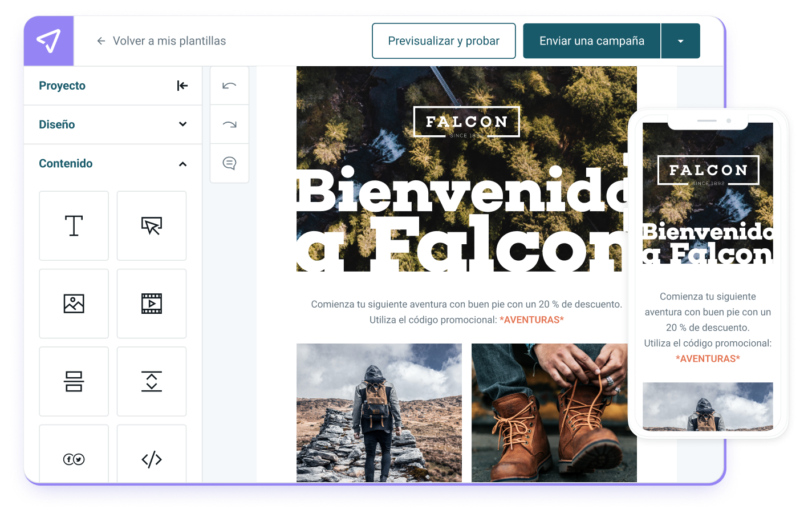Click *AVENTURAS* text in mobile preview

(708, 358)
